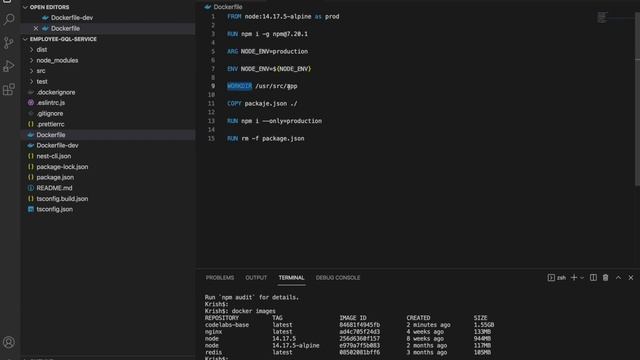This screenshot has width=640, height=360.
Task: Kill terminal with the trash icon
Action: coord(605,278)
